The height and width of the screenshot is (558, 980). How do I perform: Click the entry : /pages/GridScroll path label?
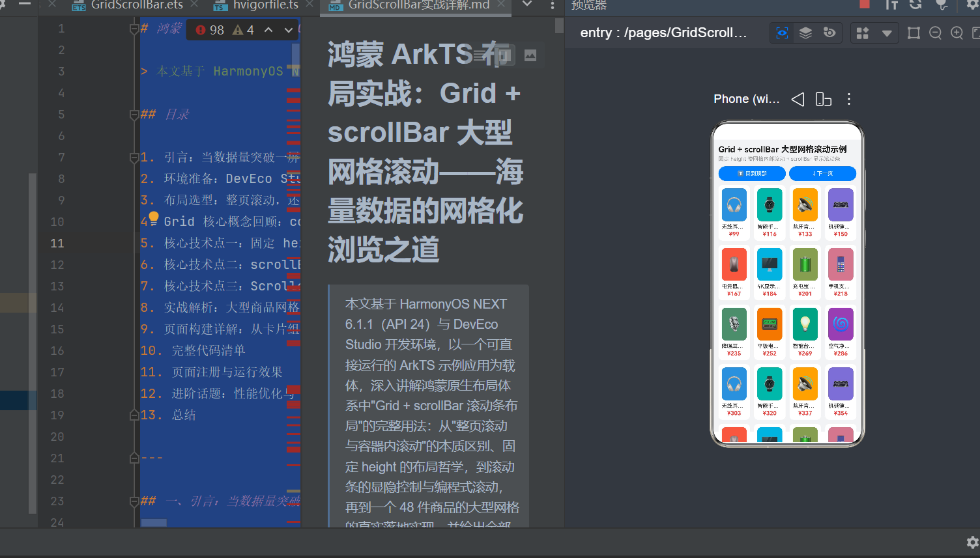pos(663,33)
